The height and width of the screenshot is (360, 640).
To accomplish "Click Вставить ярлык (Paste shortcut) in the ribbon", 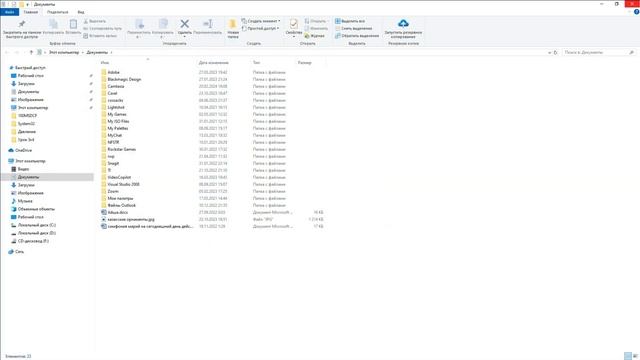I will pos(100,36).
